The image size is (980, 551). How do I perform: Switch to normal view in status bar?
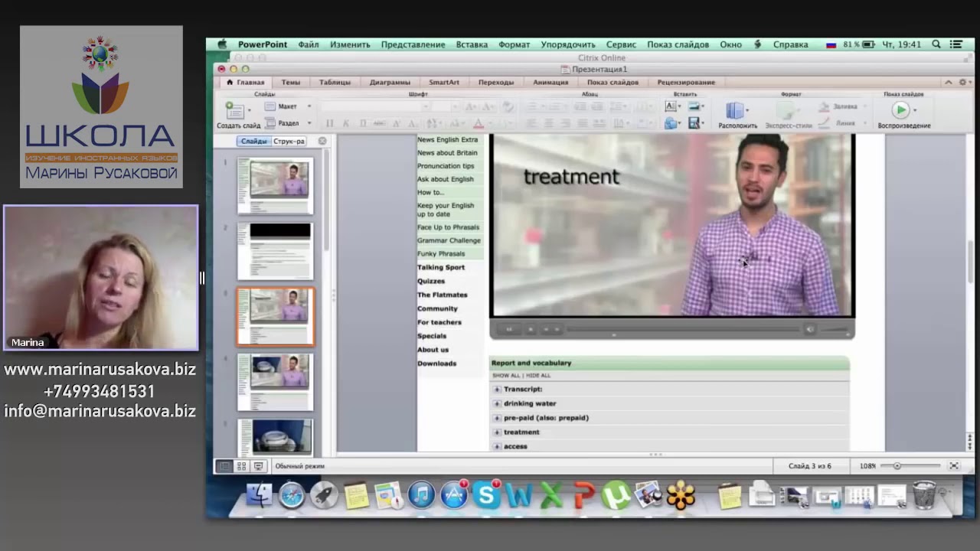point(224,465)
